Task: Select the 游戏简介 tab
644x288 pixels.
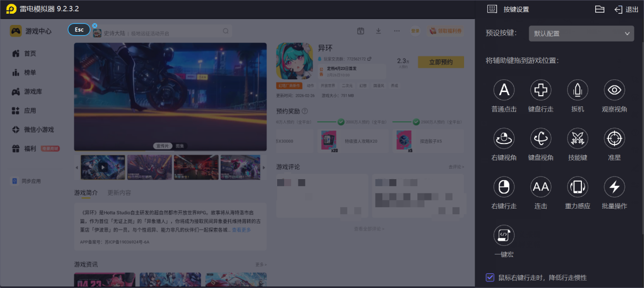Action: coord(86,193)
